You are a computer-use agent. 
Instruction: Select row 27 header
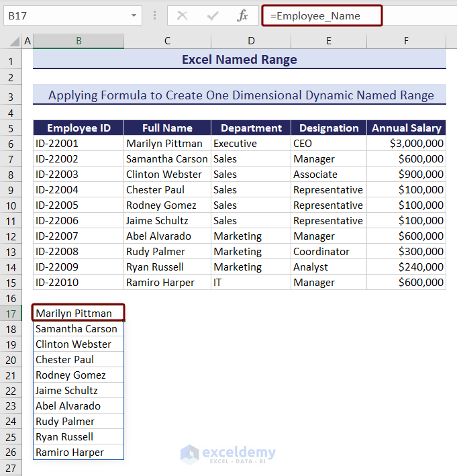point(11,468)
